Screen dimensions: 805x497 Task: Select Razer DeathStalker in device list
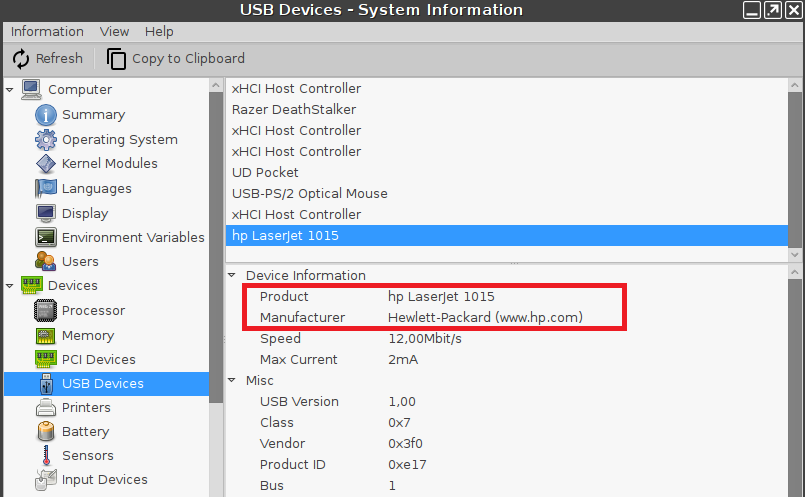point(294,110)
